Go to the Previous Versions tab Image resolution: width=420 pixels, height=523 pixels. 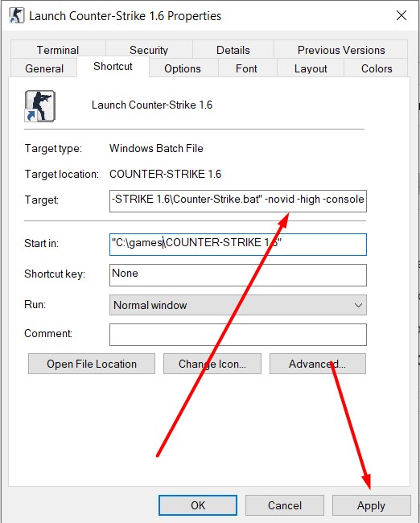point(341,50)
